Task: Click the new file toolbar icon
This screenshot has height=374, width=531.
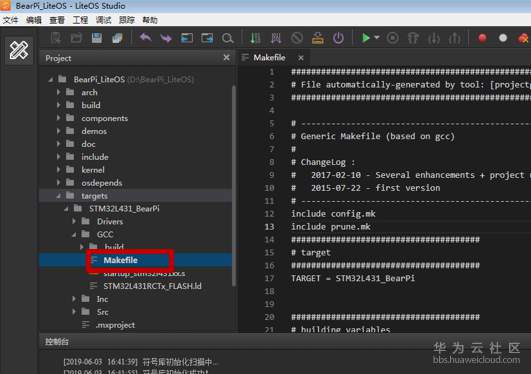Action: tap(56, 38)
